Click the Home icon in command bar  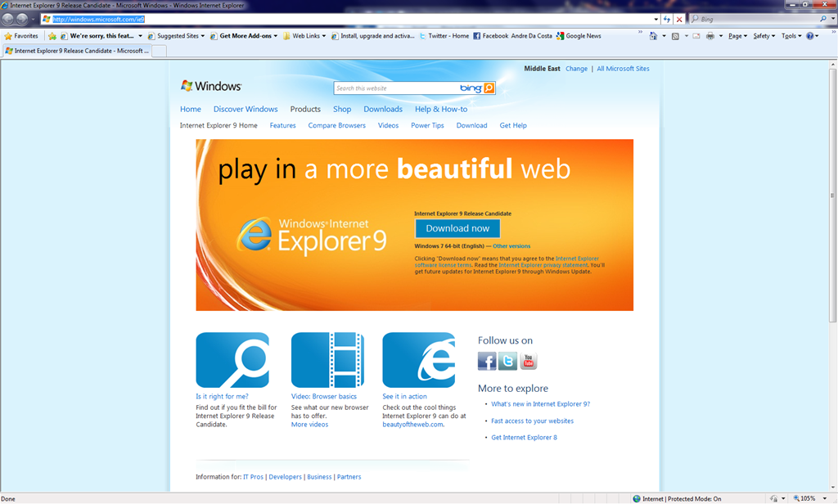(653, 36)
